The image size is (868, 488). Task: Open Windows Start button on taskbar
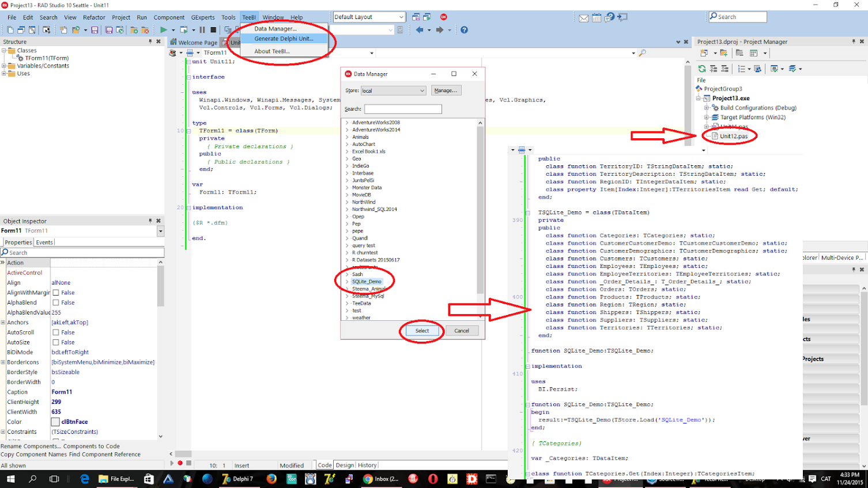[10, 479]
